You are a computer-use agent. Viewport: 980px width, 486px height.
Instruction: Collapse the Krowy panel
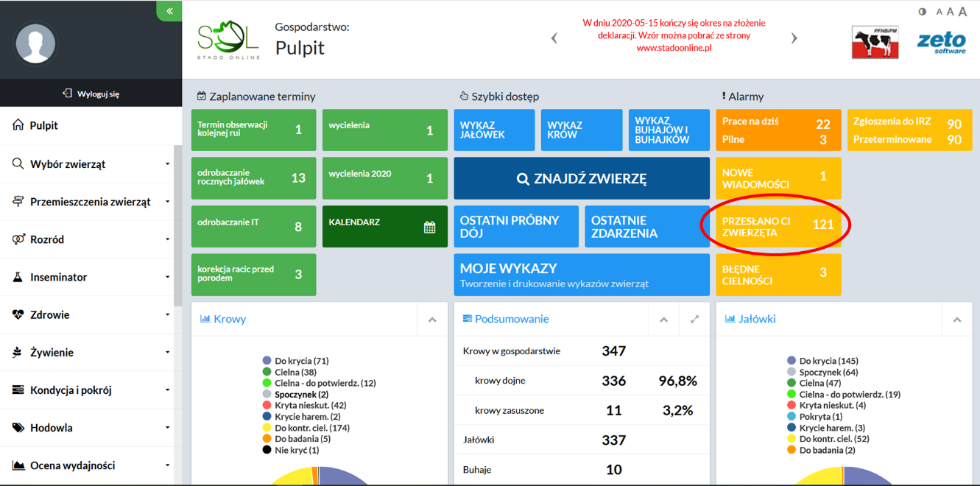(x=432, y=320)
